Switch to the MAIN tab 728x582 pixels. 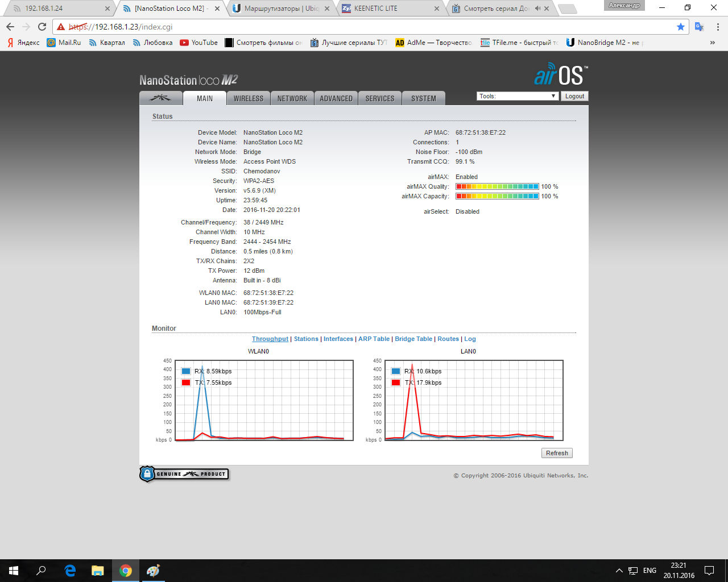pyautogui.click(x=205, y=98)
